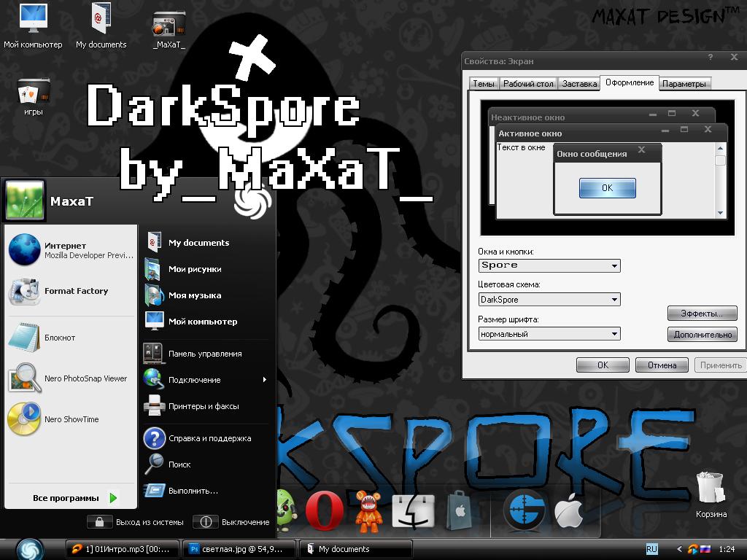
Task: Open Цветовая схема DarkSpore dropdown
Action: tap(549, 300)
